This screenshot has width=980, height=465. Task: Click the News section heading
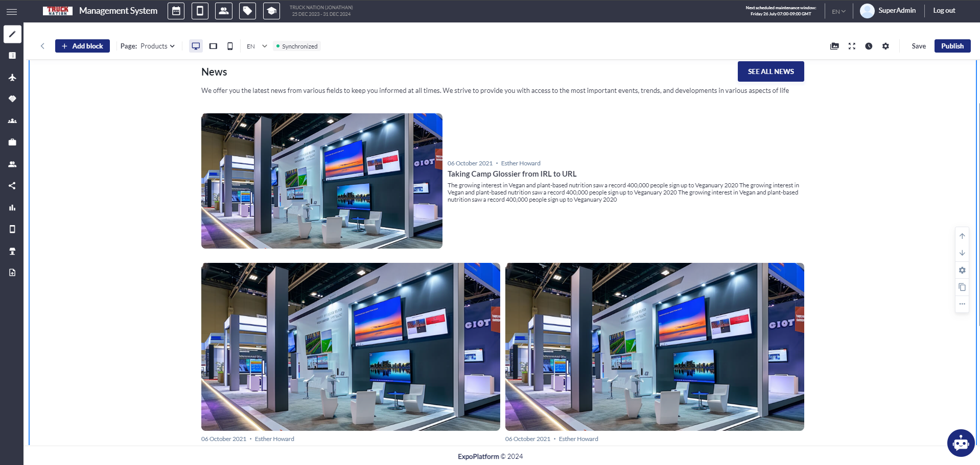[214, 72]
